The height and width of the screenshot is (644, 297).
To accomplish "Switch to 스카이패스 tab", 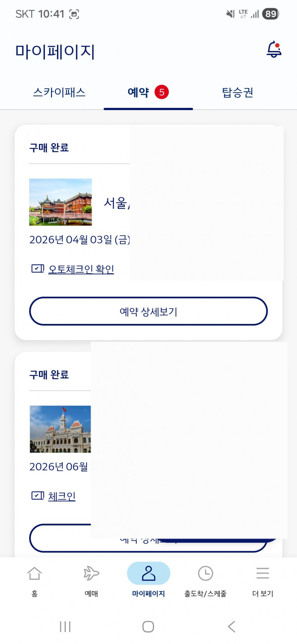I will 59,93.
